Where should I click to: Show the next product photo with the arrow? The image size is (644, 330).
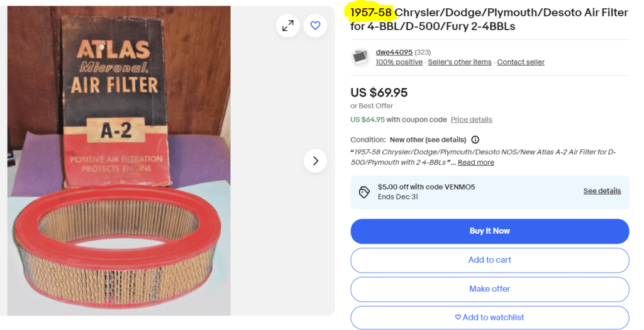315,161
